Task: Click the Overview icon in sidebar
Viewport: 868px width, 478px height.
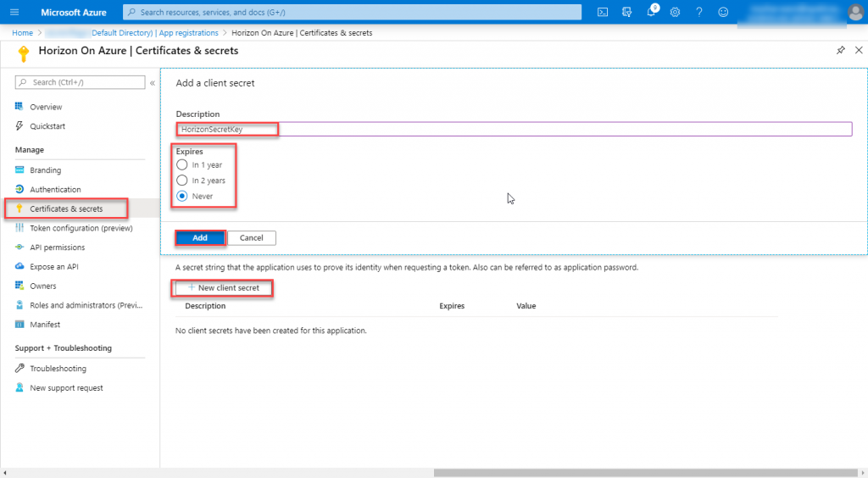Action: pos(19,106)
